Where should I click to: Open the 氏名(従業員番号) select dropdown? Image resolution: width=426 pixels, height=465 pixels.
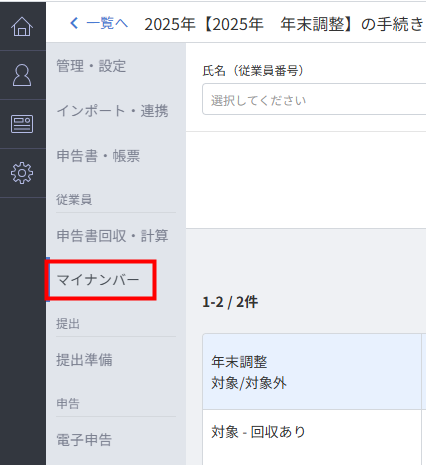314,99
